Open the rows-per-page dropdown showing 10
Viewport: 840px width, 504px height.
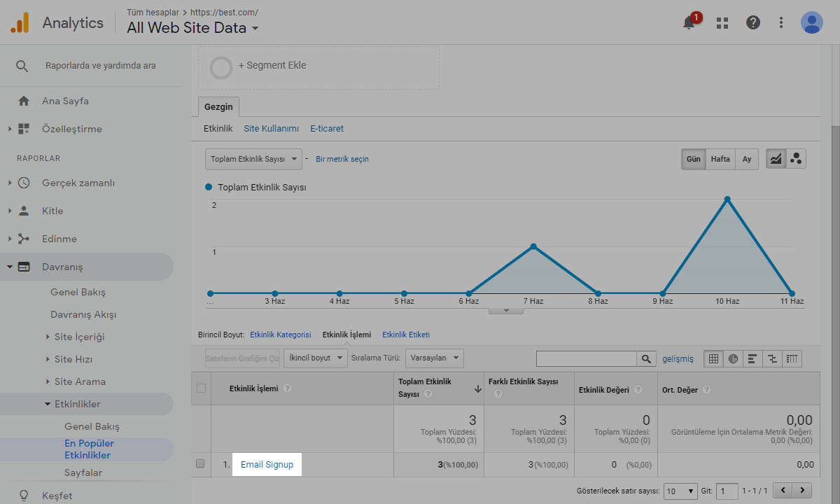click(680, 491)
